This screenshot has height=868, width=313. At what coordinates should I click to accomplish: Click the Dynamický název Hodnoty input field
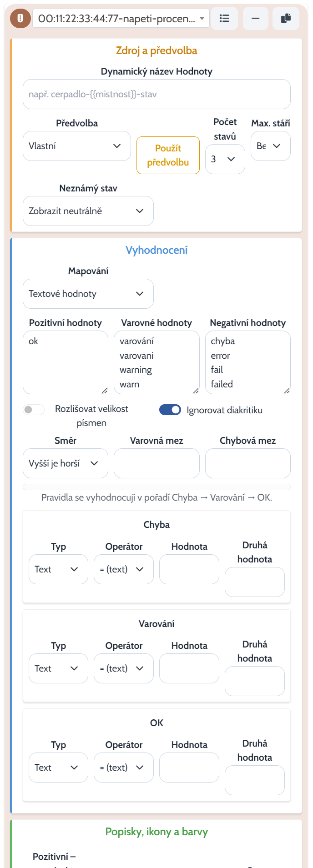(156, 94)
